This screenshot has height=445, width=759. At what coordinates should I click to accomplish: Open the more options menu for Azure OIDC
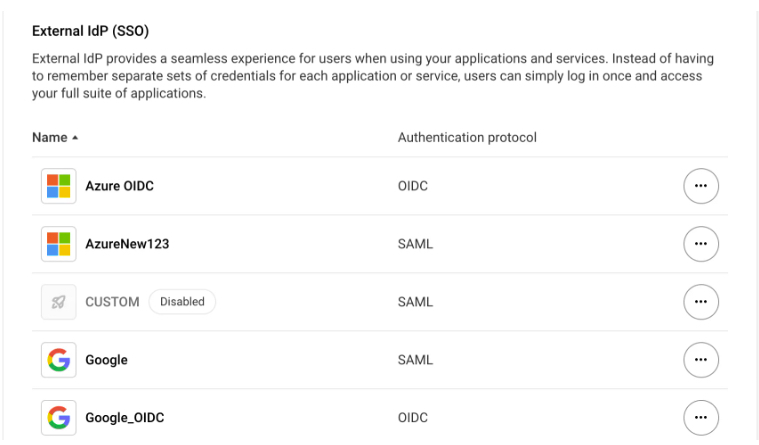pyautogui.click(x=700, y=186)
